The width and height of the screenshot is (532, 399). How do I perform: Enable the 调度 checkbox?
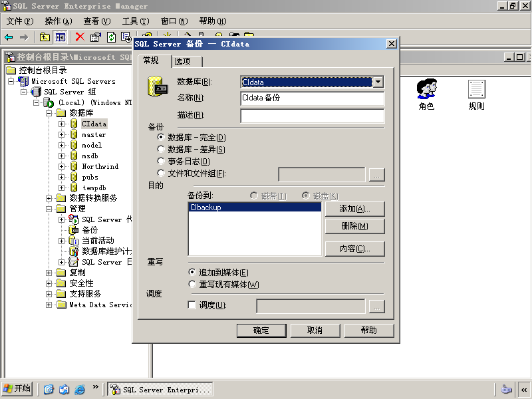pyautogui.click(x=192, y=305)
